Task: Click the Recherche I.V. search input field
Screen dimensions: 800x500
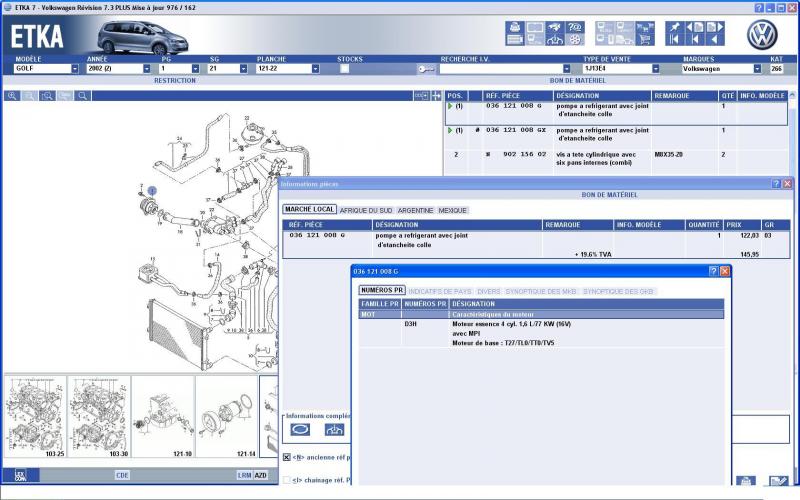Action: click(501, 69)
